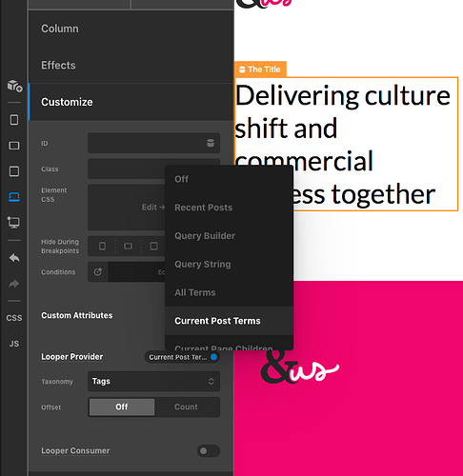Open the Taxonomy Tags dropdown
This screenshot has height=476, width=463.
click(x=153, y=381)
